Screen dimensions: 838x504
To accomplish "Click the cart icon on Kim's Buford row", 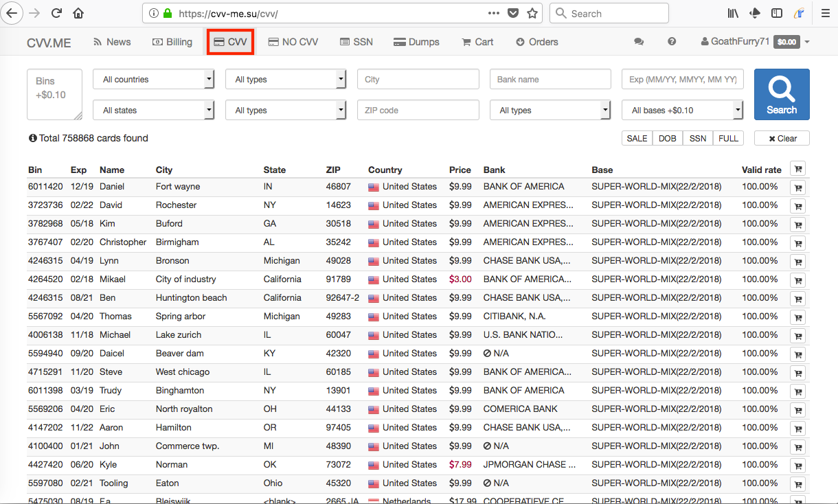I will pos(798,225).
